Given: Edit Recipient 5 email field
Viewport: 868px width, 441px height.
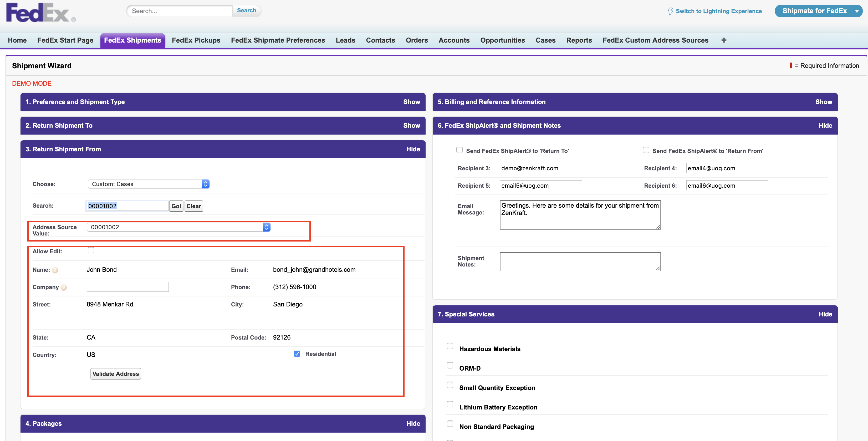Looking at the screenshot, I should click(x=540, y=185).
